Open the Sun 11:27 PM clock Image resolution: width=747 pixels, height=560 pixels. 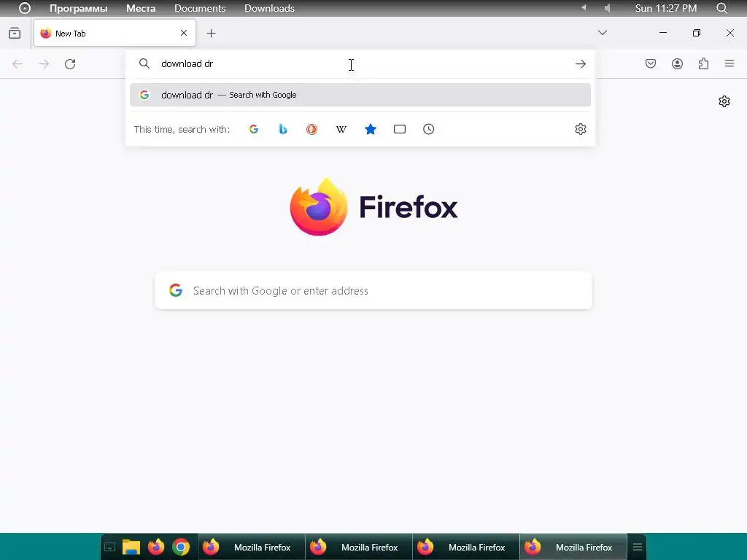click(x=666, y=8)
